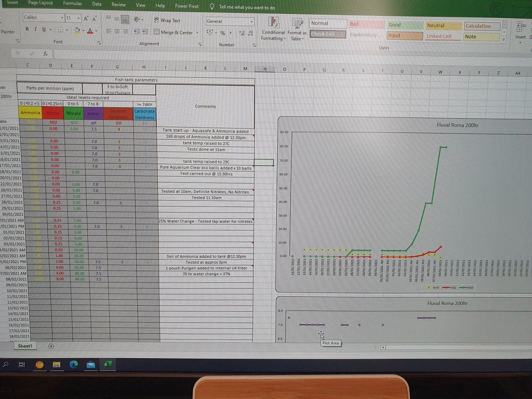This screenshot has height=399, width=532.
Task: Open the General number format dropdown
Action: pyautogui.click(x=252, y=22)
